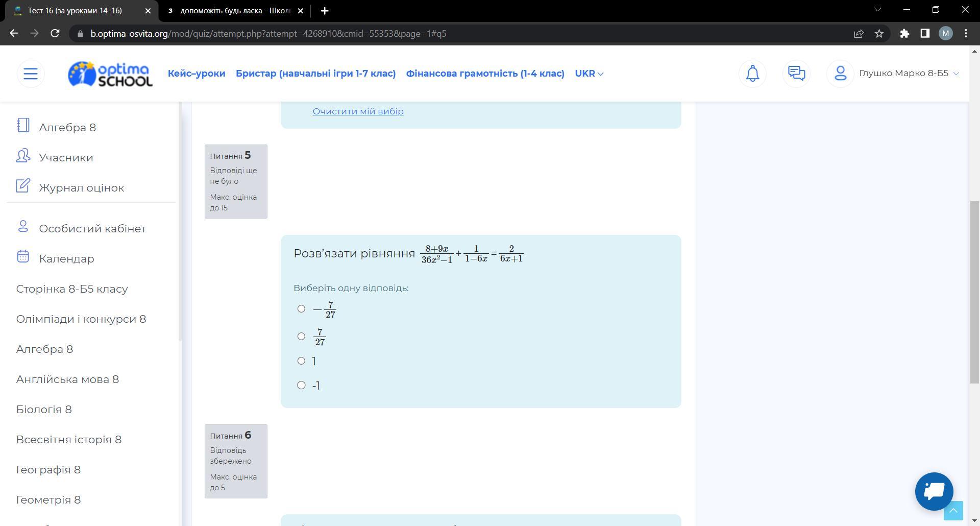The height and width of the screenshot is (526, 980).
Task: Click the Питання 6 info block
Action: [x=236, y=461]
